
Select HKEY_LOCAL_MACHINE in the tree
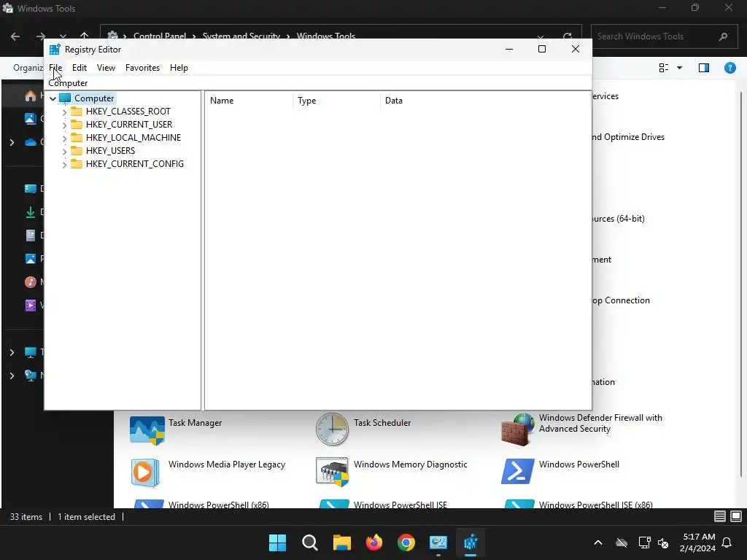(x=133, y=138)
